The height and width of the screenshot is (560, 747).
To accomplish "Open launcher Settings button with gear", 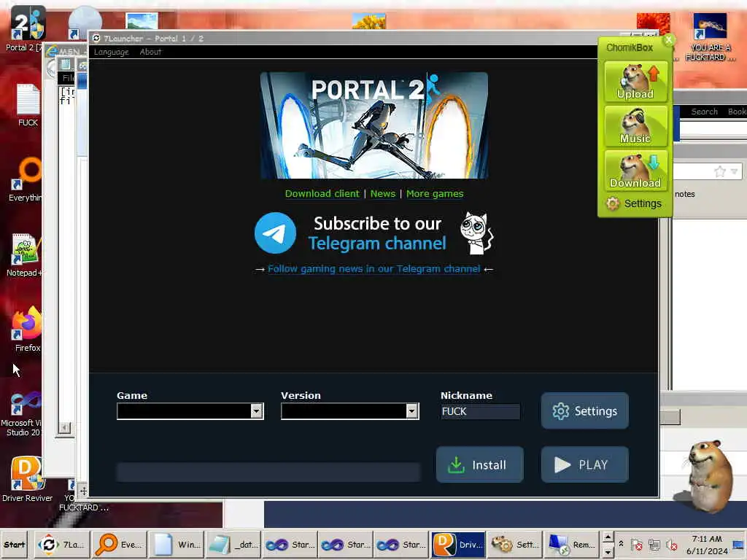I will (584, 411).
